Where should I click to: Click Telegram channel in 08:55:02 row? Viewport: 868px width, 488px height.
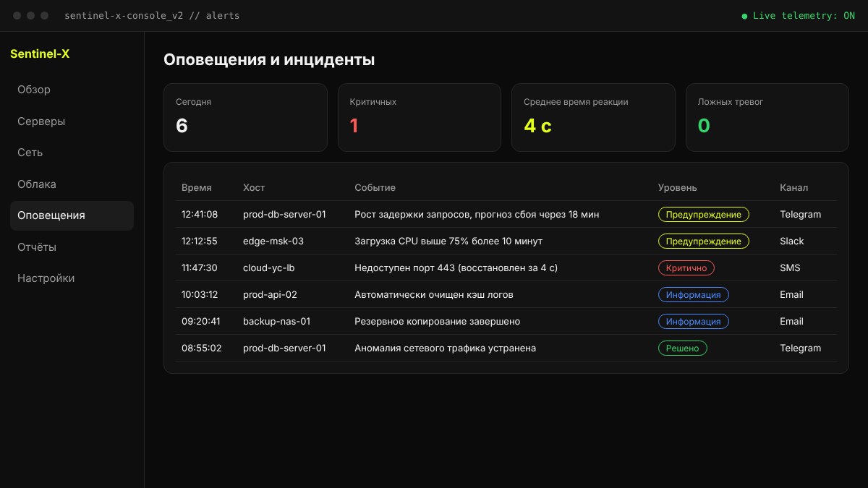tap(801, 348)
